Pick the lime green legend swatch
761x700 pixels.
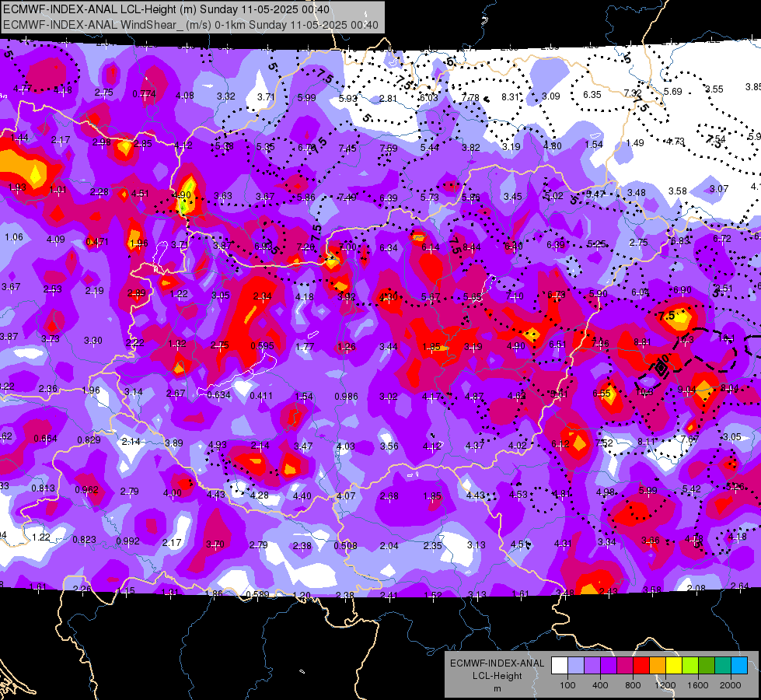click(690, 666)
